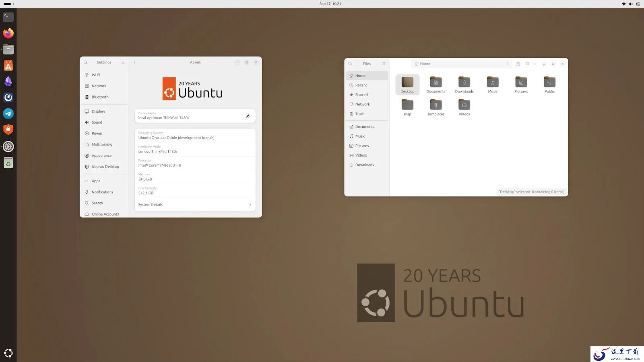Open the view options dropdown arrow in Files
This screenshot has height=362, width=644.
point(535,64)
